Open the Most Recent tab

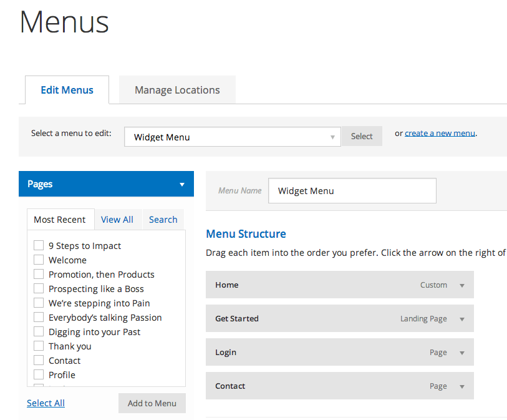tap(60, 219)
